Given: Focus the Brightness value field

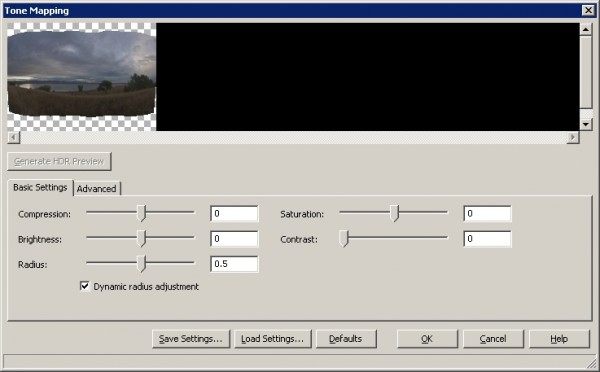Looking at the screenshot, I should coord(234,239).
